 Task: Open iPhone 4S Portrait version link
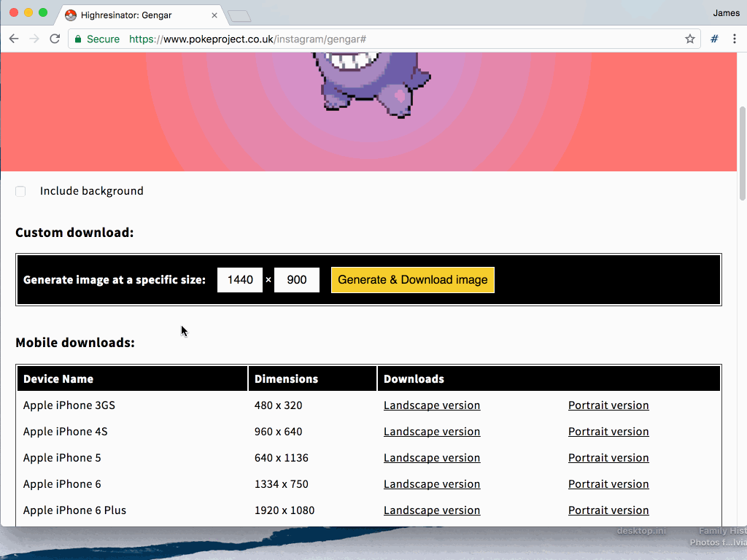point(608,432)
